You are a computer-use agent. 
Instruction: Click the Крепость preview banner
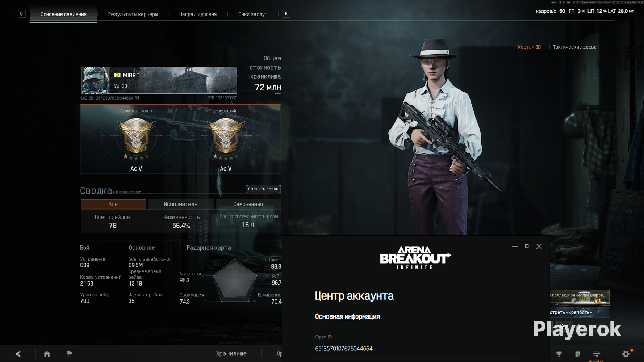[x=580, y=312]
